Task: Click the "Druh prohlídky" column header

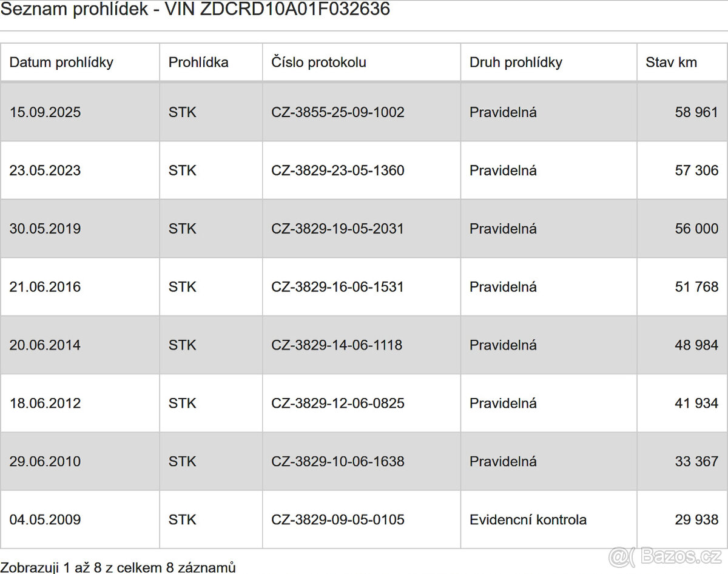Action: (516, 62)
